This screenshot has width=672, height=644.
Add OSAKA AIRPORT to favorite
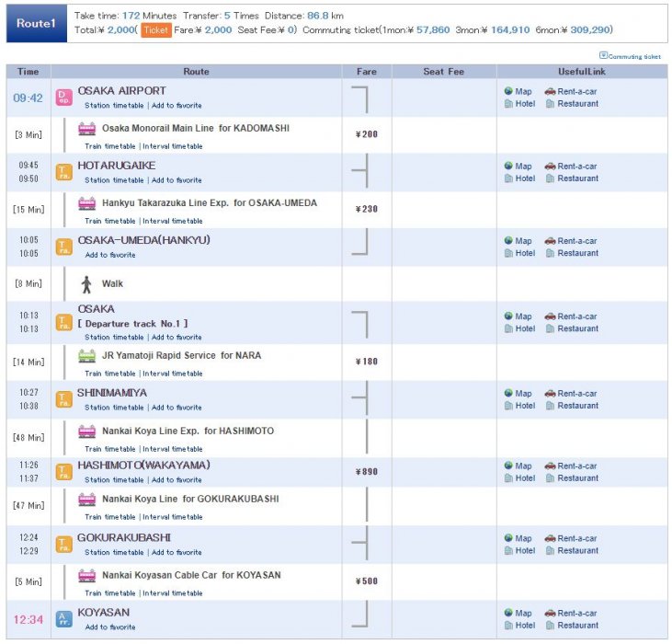click(177, 106)
